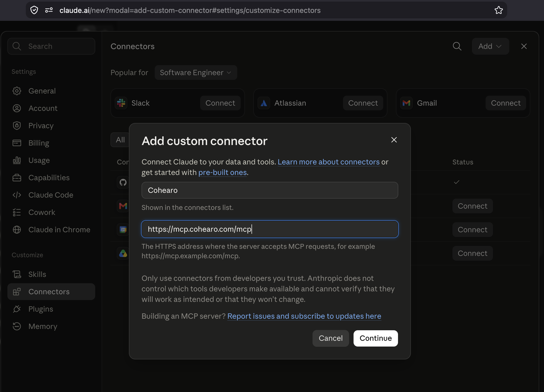Open Skills section
The image size is (544, 392).
[x=51, y=274]
